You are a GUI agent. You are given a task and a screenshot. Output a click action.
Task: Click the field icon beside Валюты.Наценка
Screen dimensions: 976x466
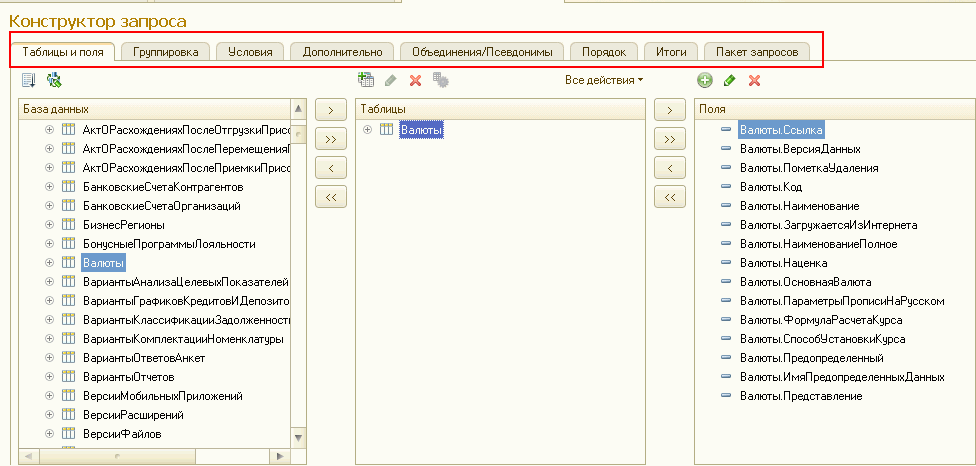(726, 263)
